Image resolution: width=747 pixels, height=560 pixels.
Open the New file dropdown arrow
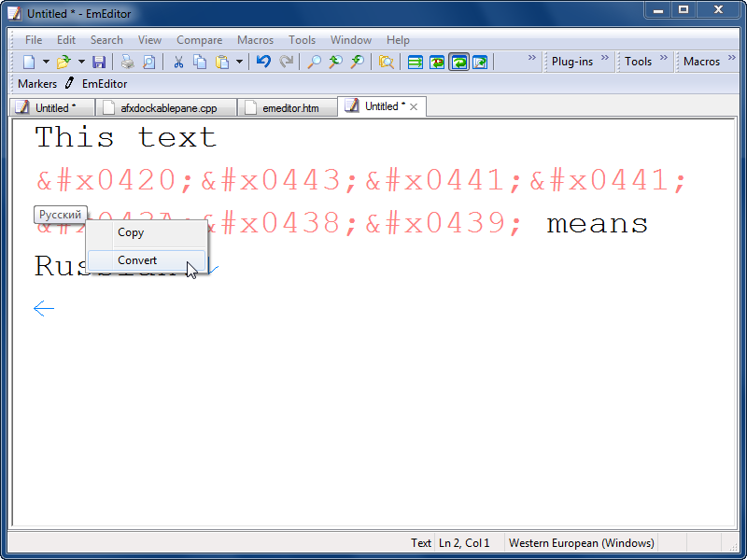click(x=46, y=62)
